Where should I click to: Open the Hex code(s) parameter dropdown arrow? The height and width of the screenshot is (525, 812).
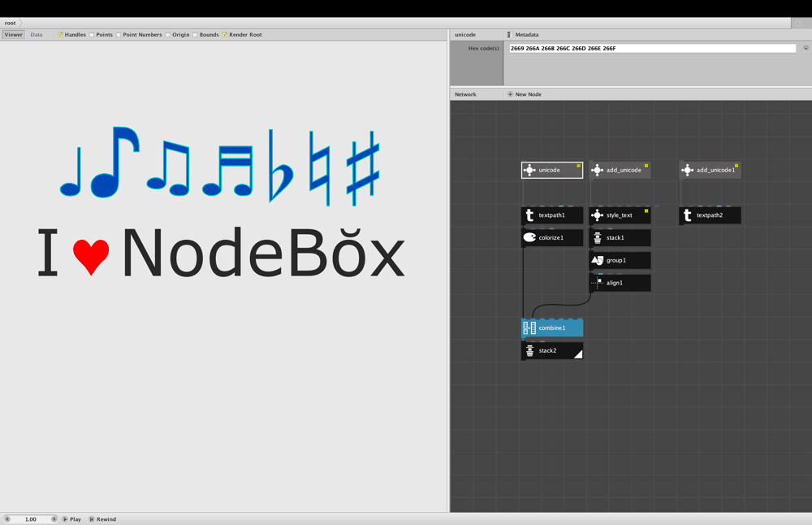806,48
